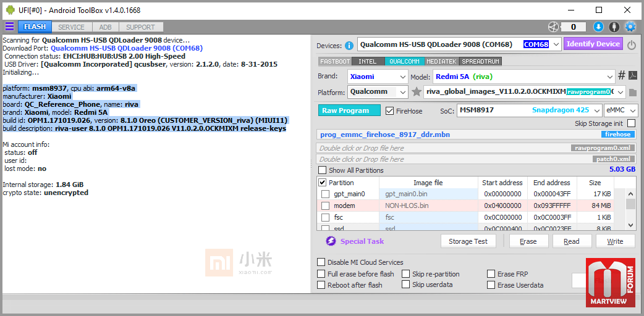Select the SPREADTRUM mode tab
This screenshot has height=316, width=644.
(481, 62)
